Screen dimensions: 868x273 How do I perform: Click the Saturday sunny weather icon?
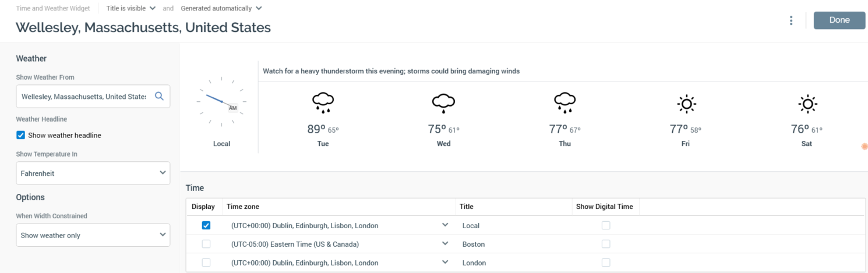pyautogui.click(x=807, y=104)
